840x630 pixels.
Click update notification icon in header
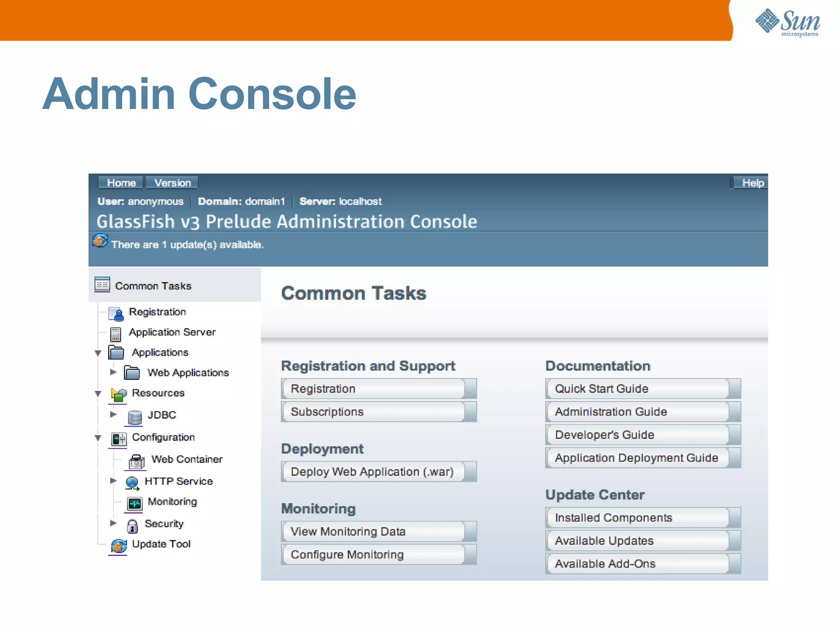(x=100, y=241)
